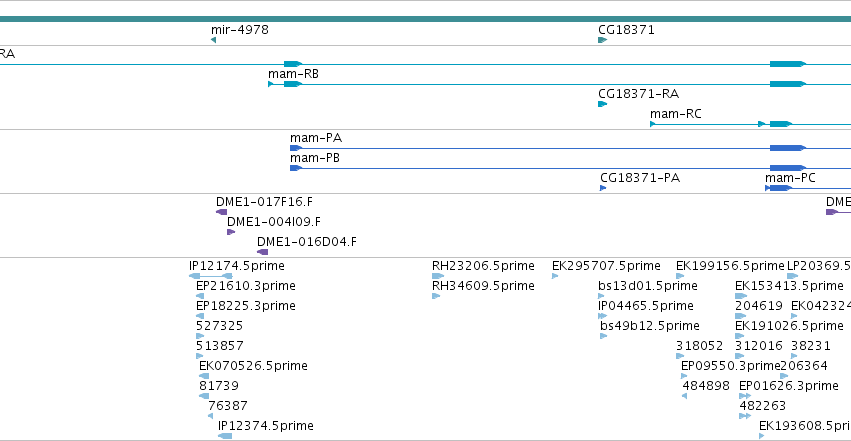
Task: Select the feature glyph under IP12174.5prime
Action: click(211, 276)
